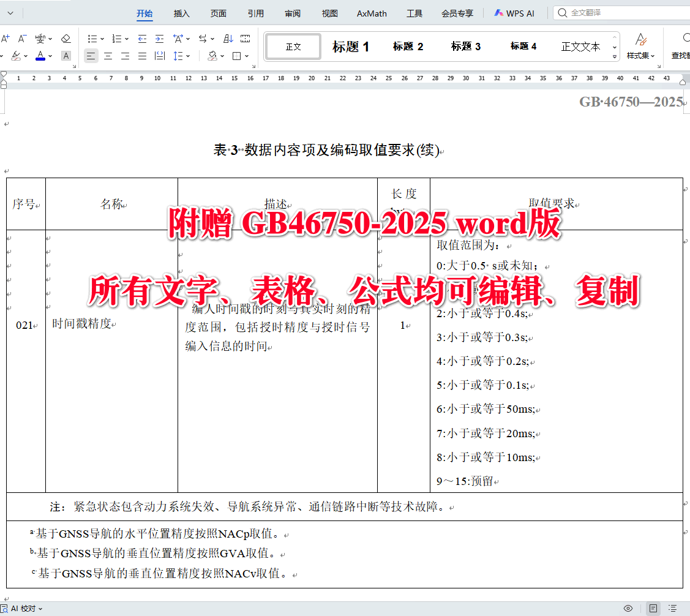Click the Decrease Font Size icon

pos(21,38)
